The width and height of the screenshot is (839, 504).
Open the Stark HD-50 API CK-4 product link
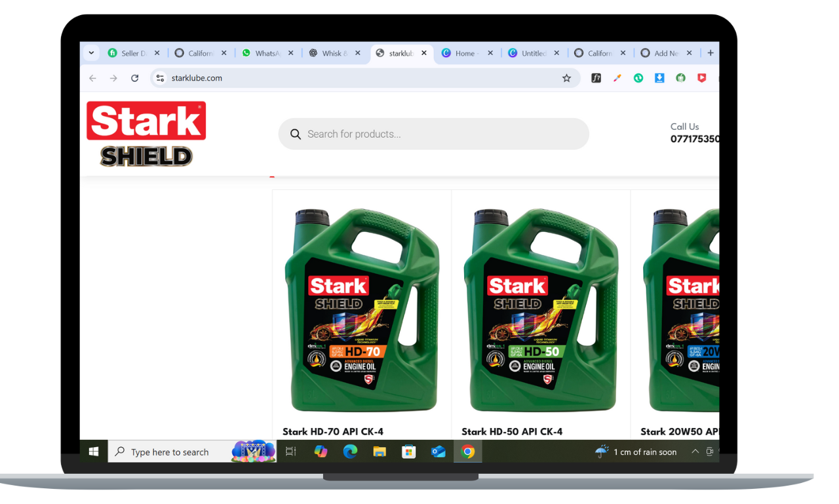[x=512, y=431]
